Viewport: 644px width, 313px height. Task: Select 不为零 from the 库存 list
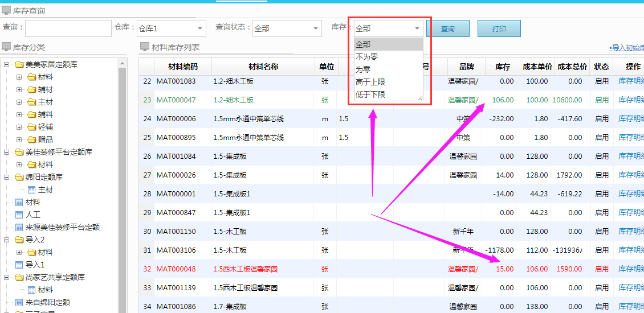click(x=366, y=57)
